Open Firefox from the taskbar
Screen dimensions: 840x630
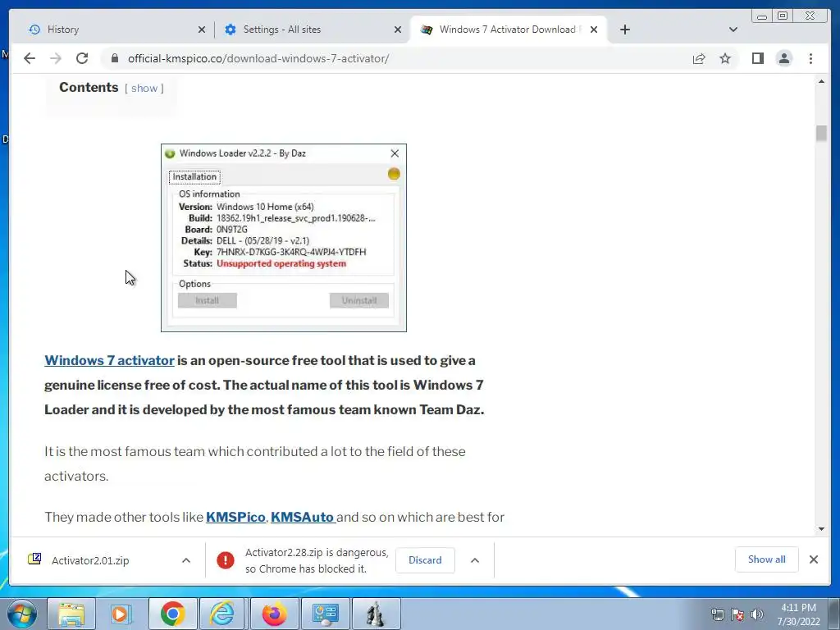point(274,614)
